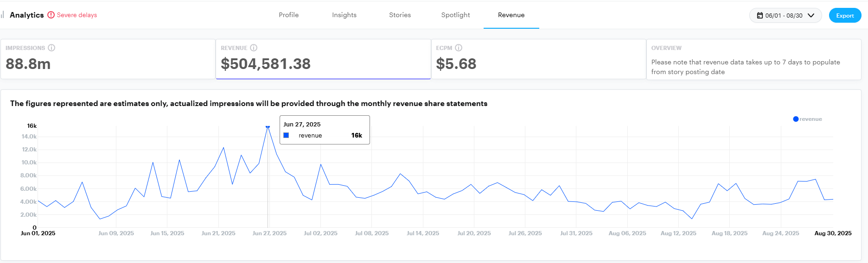This screenshot has width=868, height=263.
Task: Click the Analytics bar chart icon
Action: [3, 15]
